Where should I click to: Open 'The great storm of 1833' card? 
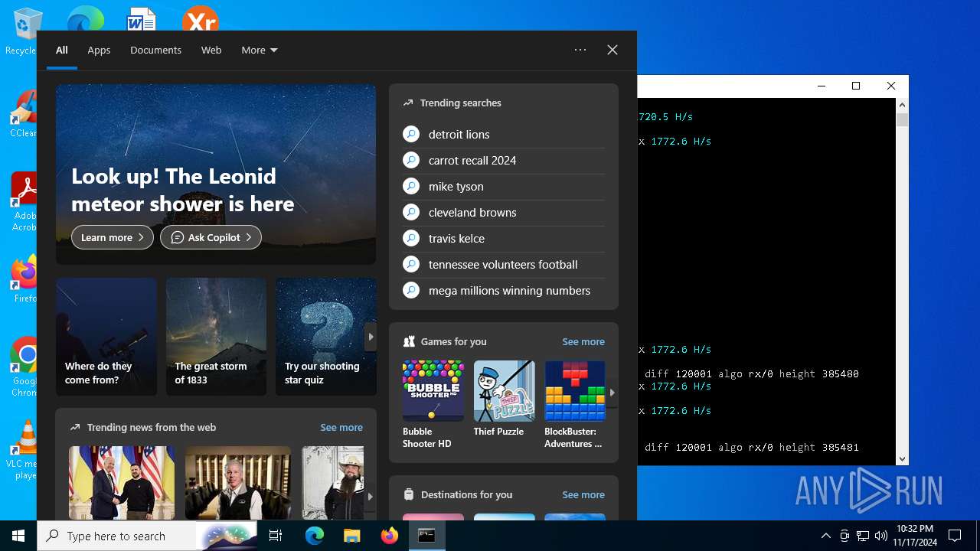[x=216, y=337]
